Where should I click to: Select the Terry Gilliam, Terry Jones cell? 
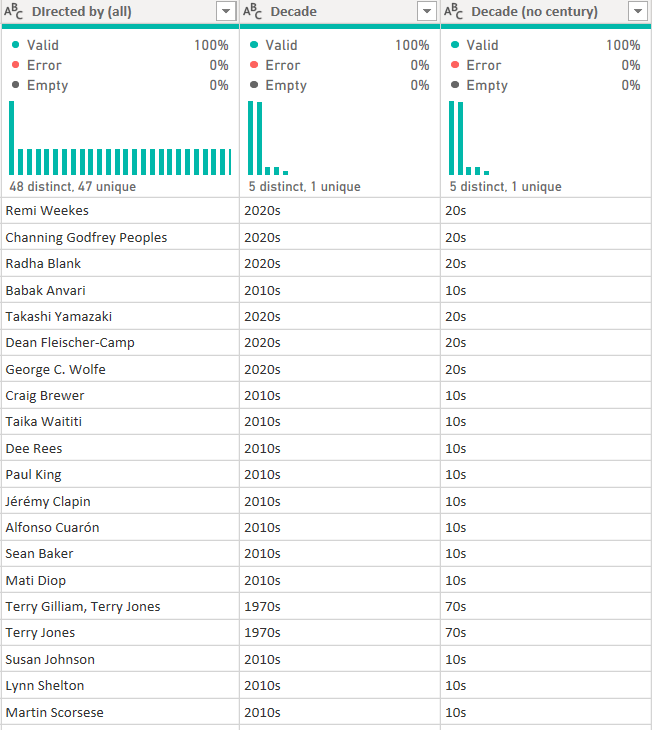(83, 606)
